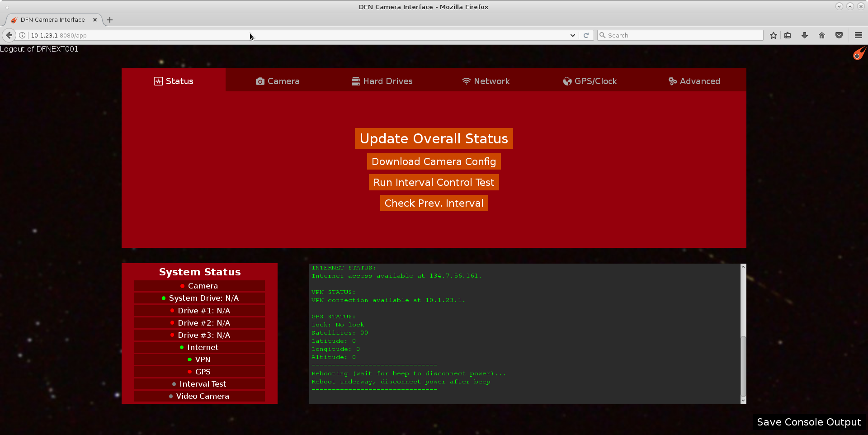The height and width of the screenshot is (435, 868).
Task: Open the Downloads panel icon
Action: pos(804,35)
